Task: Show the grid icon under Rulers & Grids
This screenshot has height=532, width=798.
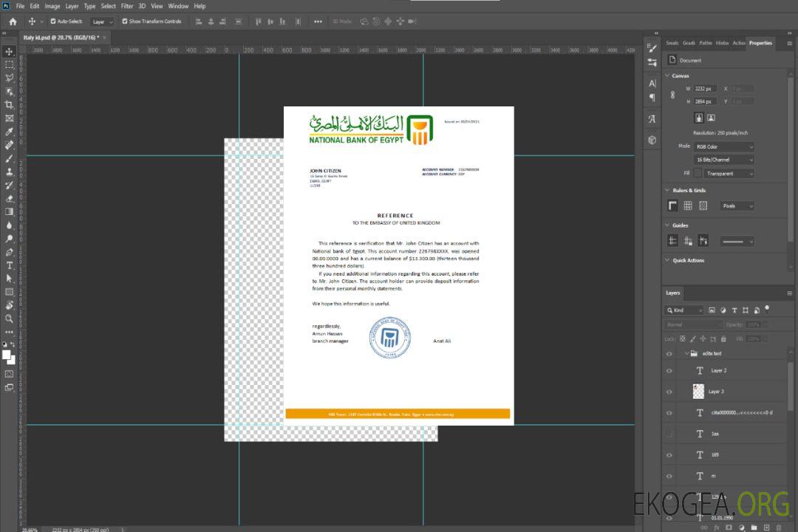Action: tap(688, 206)
